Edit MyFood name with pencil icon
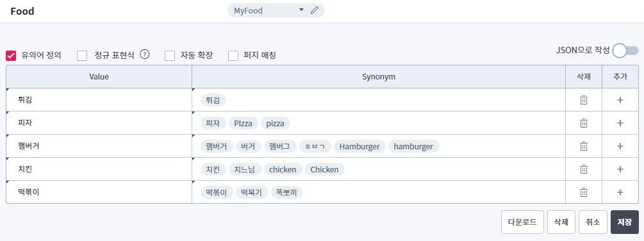644x241 pixels. [315, 10]
